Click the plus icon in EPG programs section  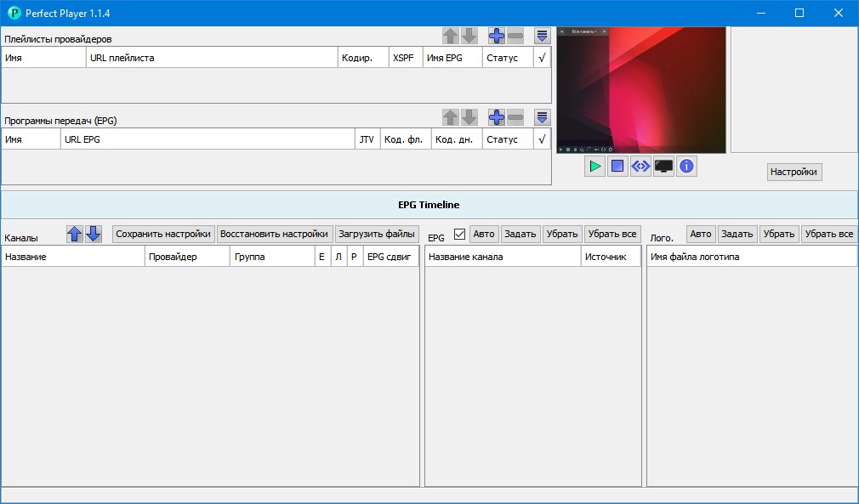[497, 117]
